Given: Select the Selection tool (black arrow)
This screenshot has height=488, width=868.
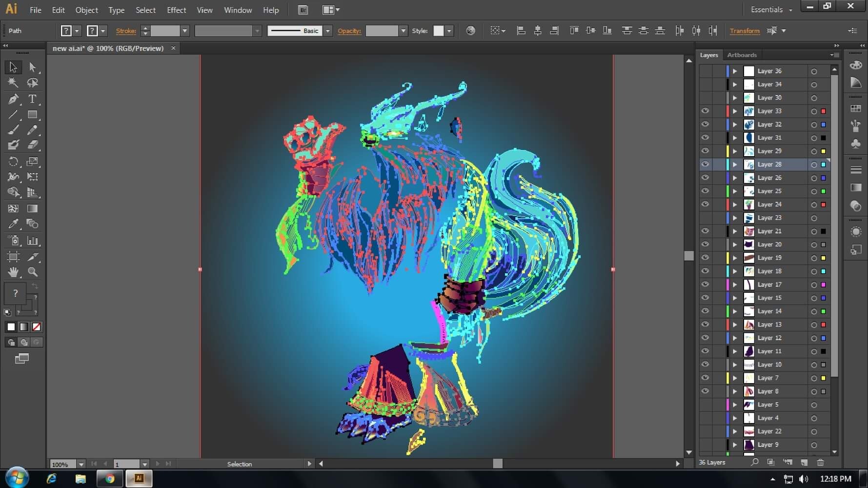Looking at the screenshot, I should [x=13, y=67].
